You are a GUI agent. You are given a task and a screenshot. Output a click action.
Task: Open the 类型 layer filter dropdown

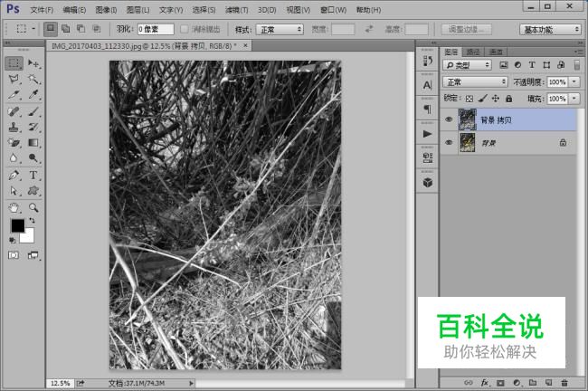click(467, 65)
